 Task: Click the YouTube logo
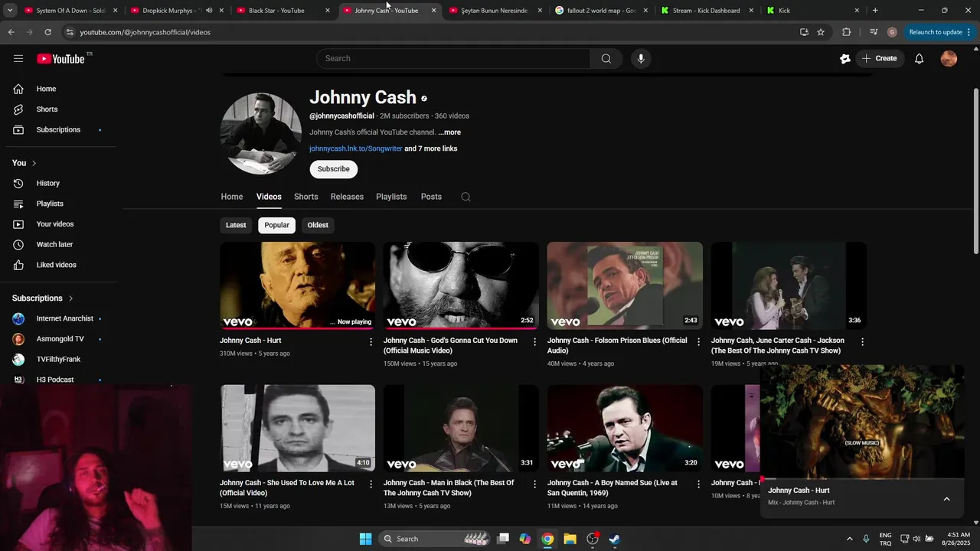tap(60, 58)
